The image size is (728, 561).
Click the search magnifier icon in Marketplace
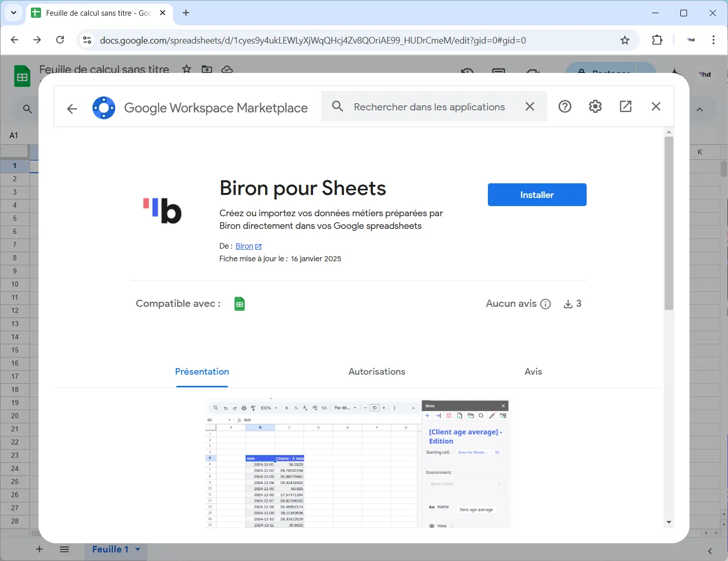pos(337,106)
